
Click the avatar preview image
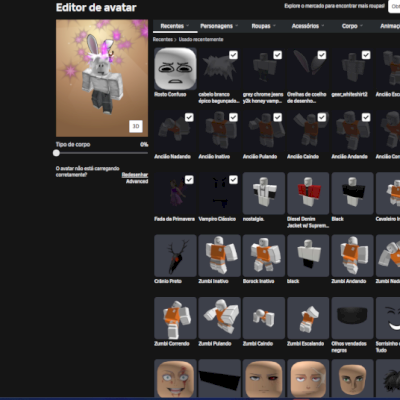point(102,78)
